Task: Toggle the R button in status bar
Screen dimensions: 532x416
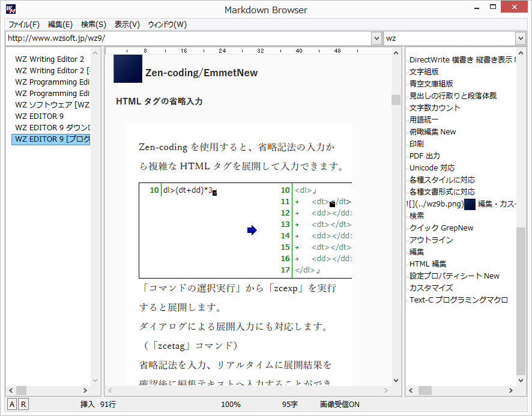Action: [x=23, y=404]
